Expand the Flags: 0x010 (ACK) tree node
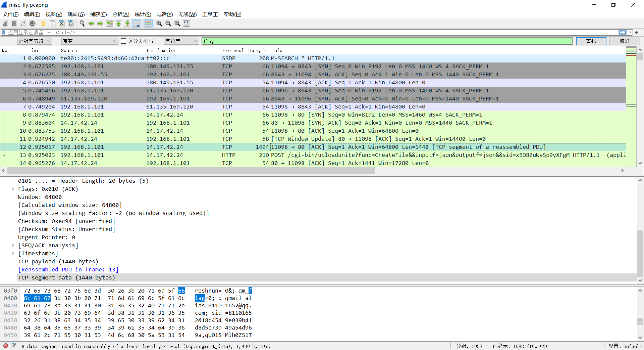The width and height of the screenshot is (644, 350). tap(13, 189)
